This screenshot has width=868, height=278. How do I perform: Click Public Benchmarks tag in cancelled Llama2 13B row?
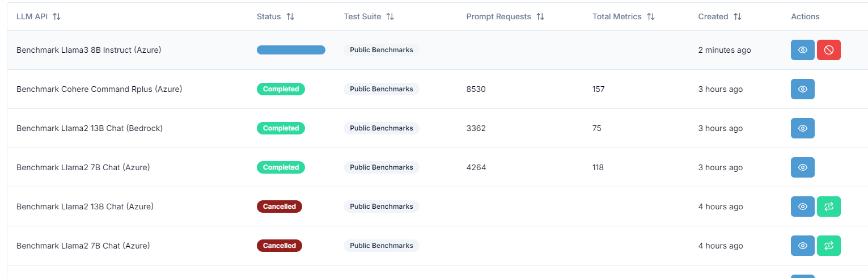click(x=382, y=207)
